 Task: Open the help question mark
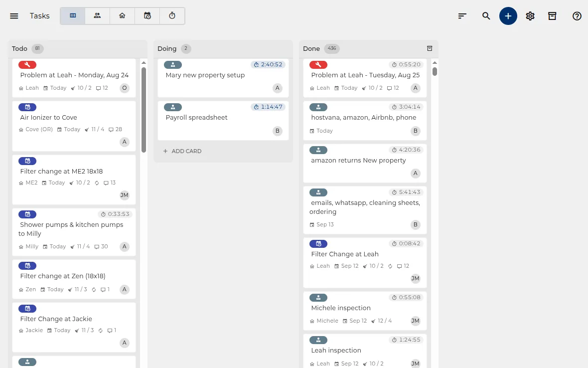577,16
